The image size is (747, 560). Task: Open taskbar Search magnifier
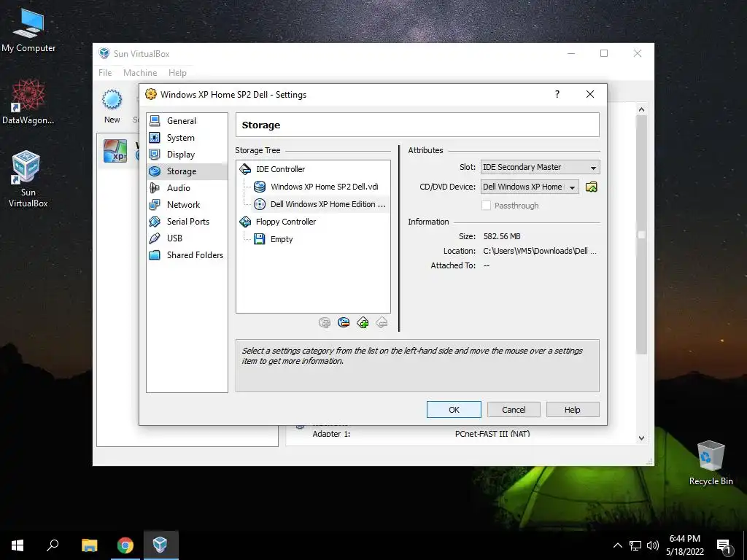coord(53,545)
